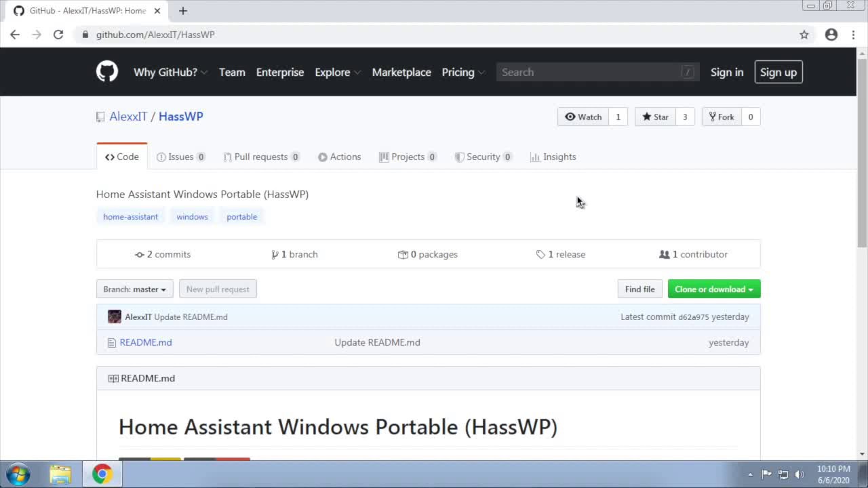Focus the GitHub search field
This screenshot has width=868, height=488.
click(597, 72)
